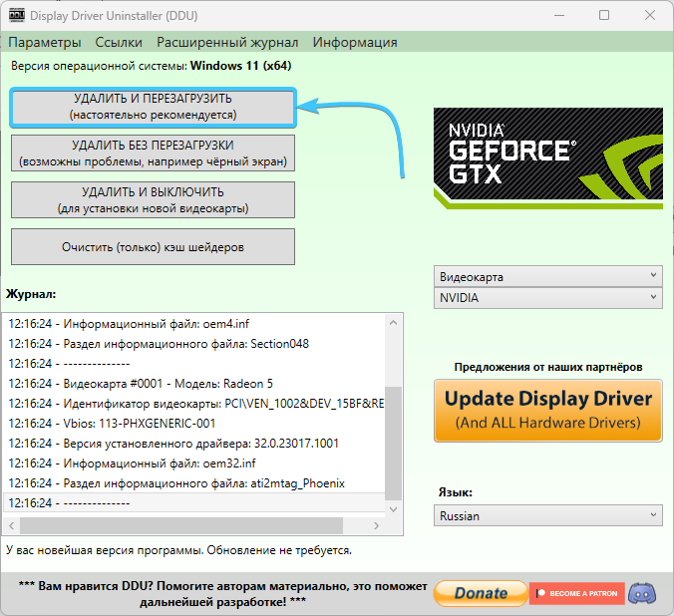Expand the NVIDIA vendor dropdown

click(548, 297)
